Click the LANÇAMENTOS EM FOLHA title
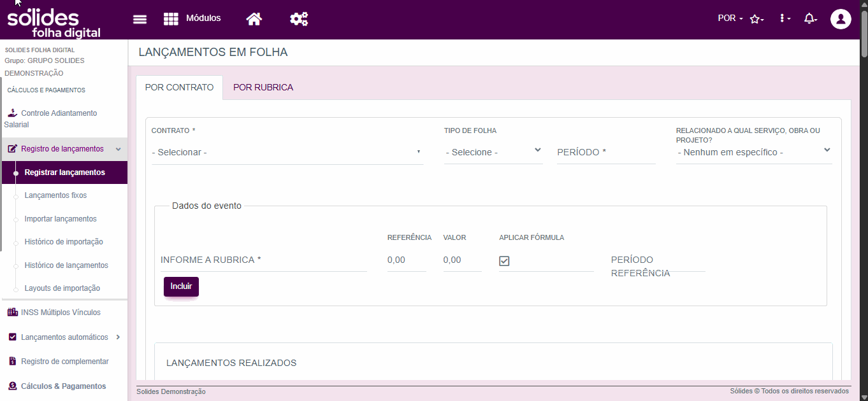The height and width of the screenshot is (401, 868). click(213, 52)
